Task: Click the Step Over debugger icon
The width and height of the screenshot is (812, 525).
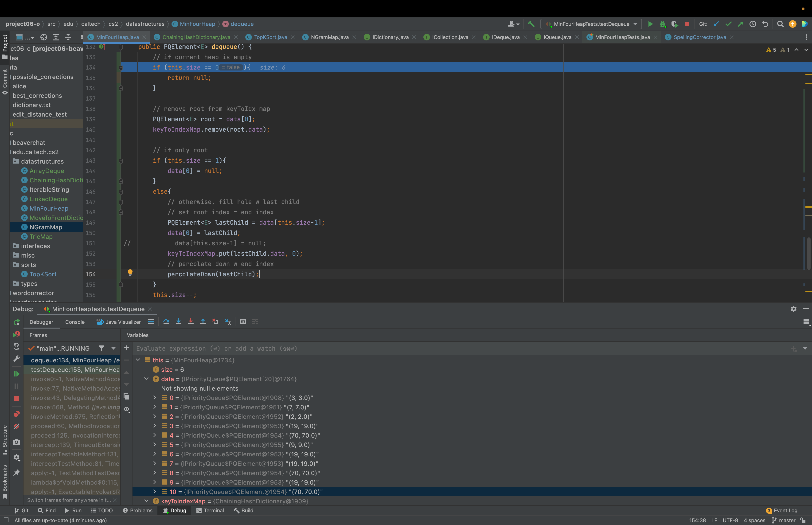Action: point(166,321)
